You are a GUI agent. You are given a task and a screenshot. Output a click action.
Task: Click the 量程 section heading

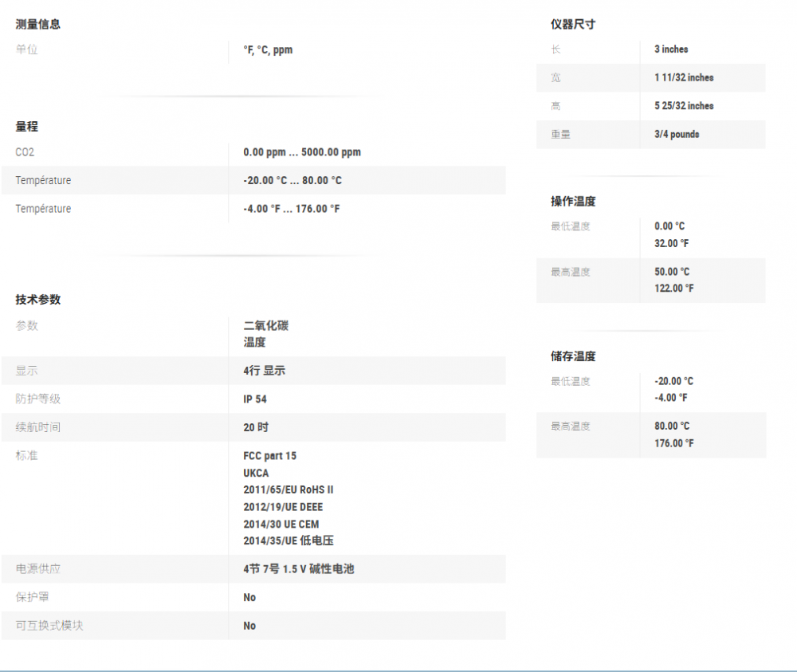pyautogui.click(x=26, y=126)
